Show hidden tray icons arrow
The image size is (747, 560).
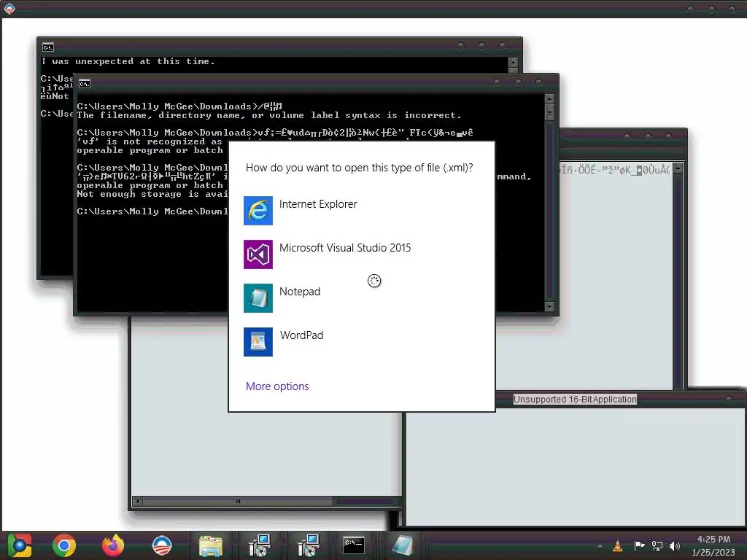600,546
